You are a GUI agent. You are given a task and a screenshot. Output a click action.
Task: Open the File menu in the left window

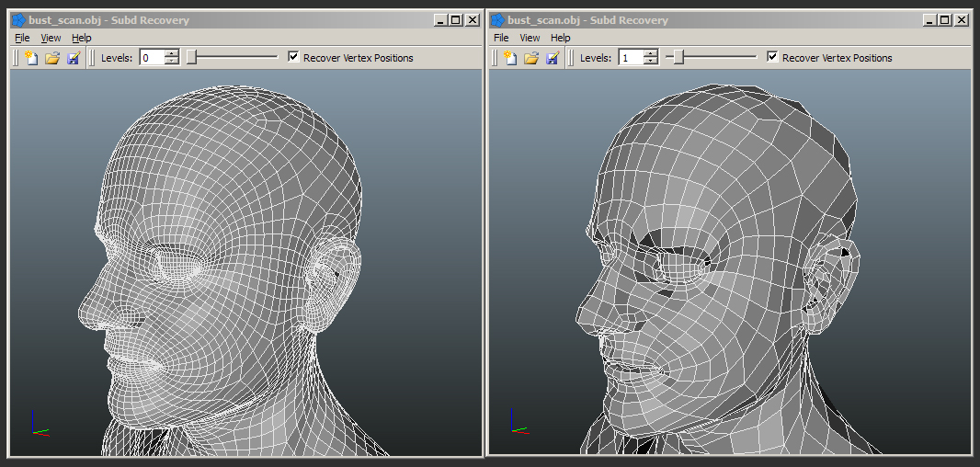22,38
